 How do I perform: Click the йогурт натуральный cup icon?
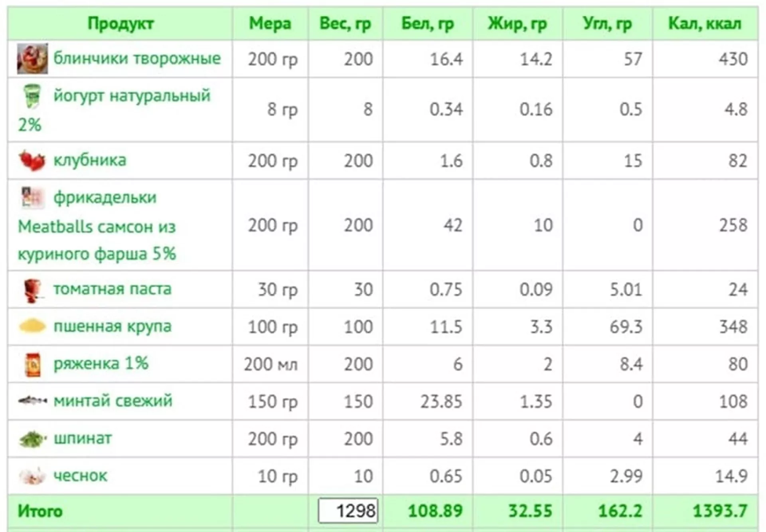(32, 96)
